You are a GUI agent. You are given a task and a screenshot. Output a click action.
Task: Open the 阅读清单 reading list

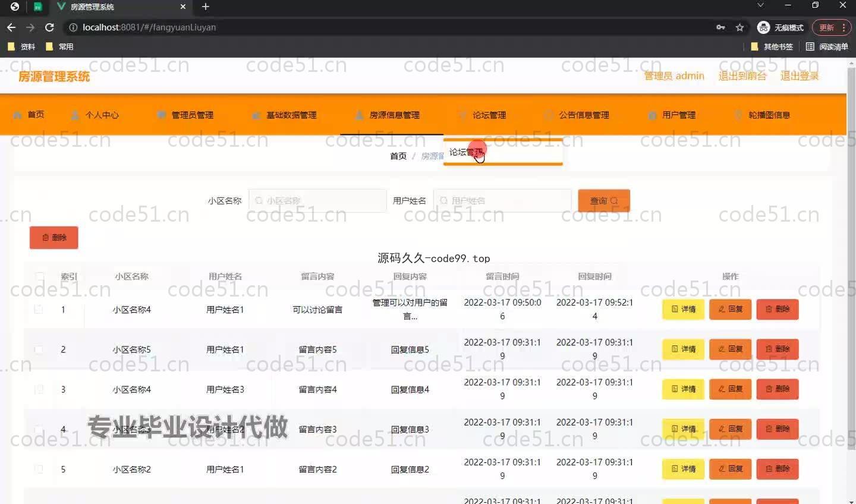click(x=827, y=46)
